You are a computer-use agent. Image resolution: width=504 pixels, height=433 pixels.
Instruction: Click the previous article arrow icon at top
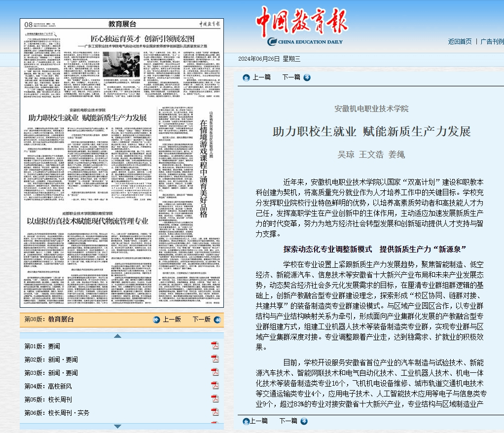pyautogui.click(x=246, y=77)
